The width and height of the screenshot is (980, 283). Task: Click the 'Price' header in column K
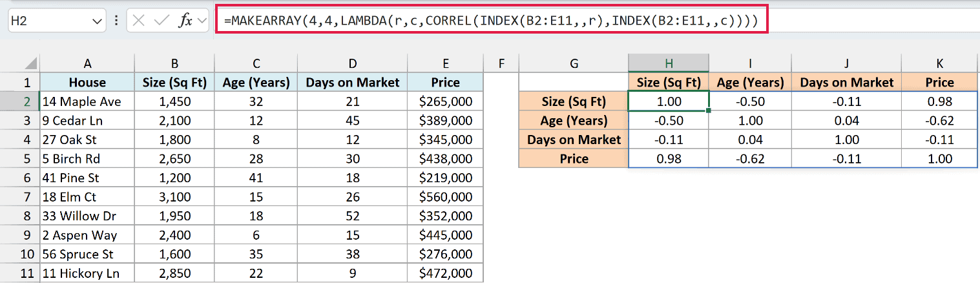939,82
